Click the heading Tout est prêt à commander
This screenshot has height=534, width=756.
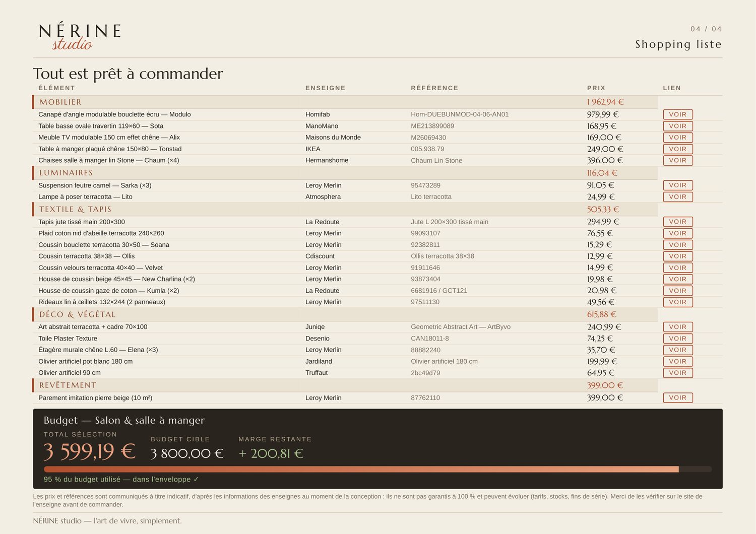click(x=128, y=74)
